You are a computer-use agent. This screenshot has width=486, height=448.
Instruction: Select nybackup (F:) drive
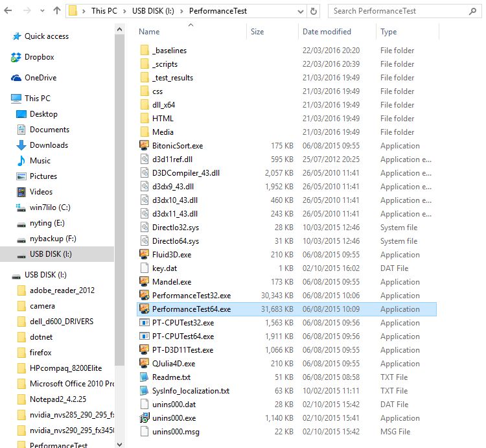[x=53, y=239]
